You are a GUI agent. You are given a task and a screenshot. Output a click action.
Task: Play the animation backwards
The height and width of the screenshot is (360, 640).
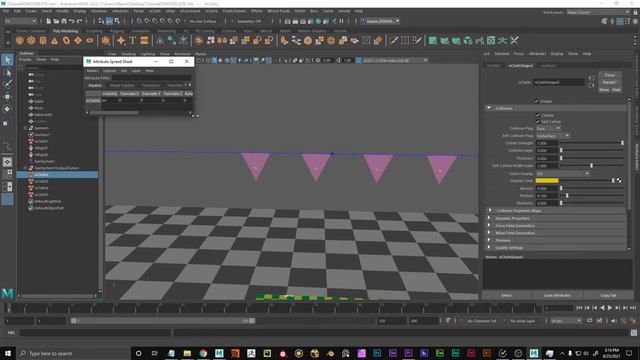coord(602,308)
